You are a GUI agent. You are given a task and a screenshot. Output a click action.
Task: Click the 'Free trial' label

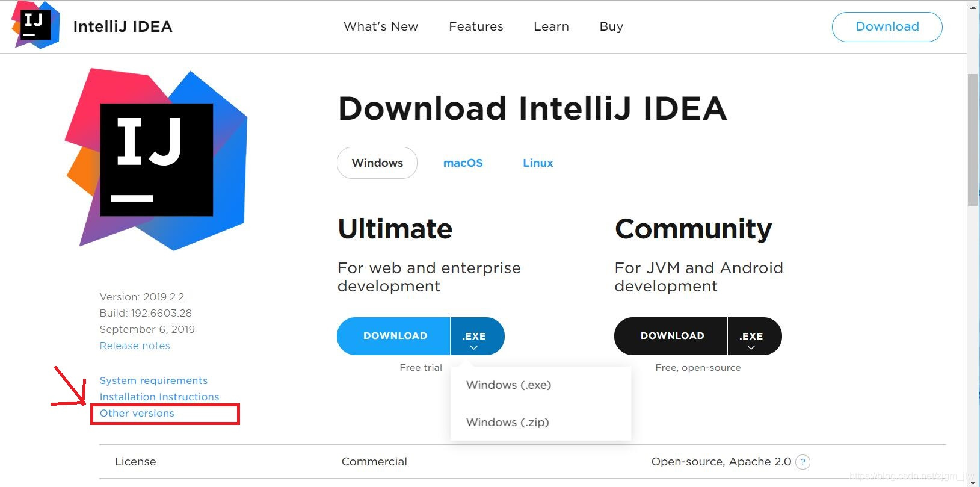[x=421, y=368]
